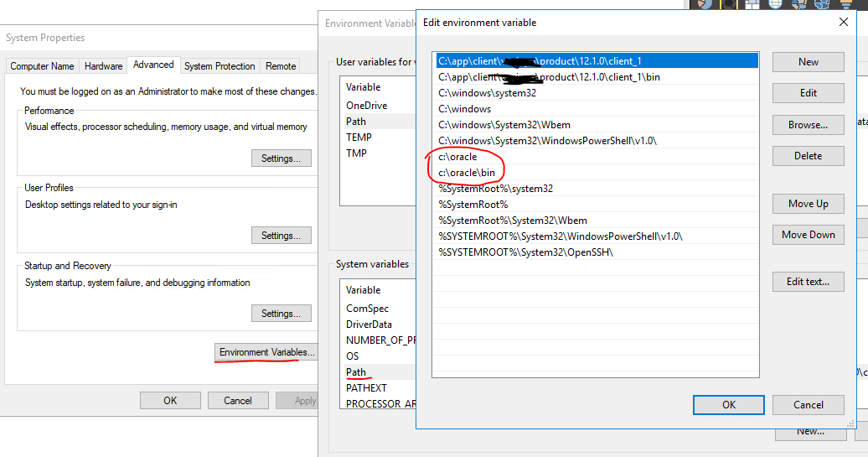
Task: Select the C:\windows entry
Action: pyautogui.click(x=597, y=109)
